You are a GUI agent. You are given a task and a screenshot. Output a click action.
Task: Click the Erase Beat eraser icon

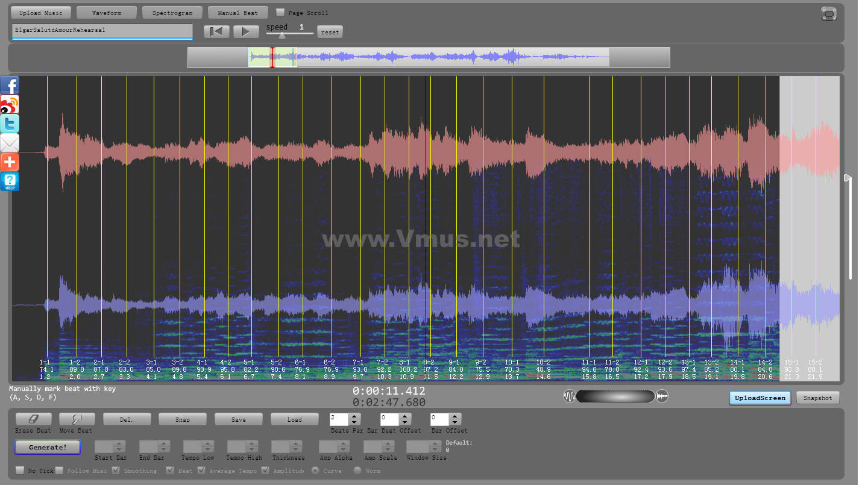pos(33,419)
